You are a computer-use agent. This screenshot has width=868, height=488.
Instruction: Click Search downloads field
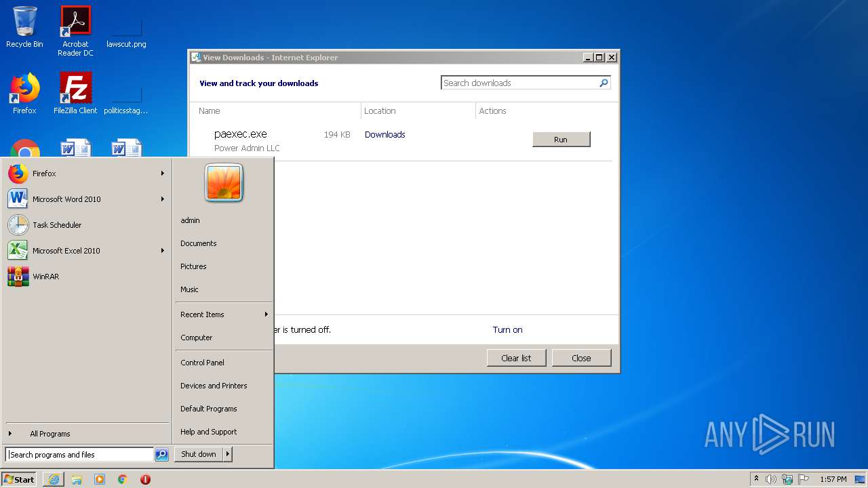519,83
